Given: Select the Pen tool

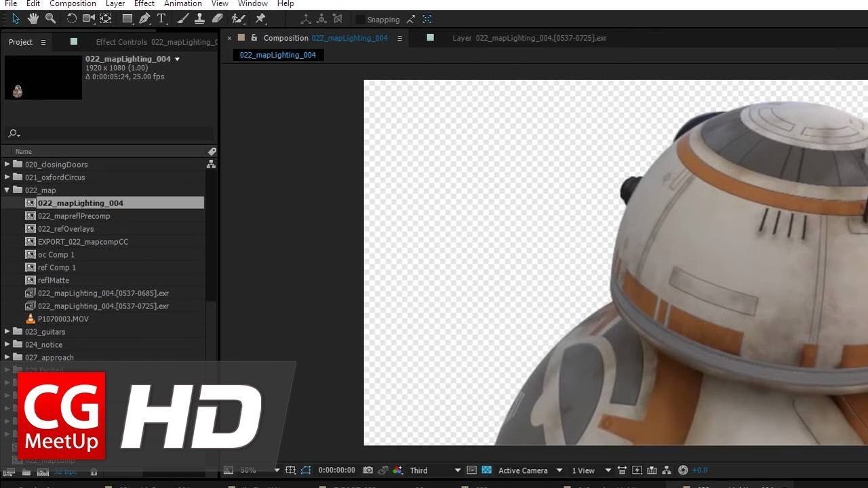Looking at the screenshot, I should [144, 19].
